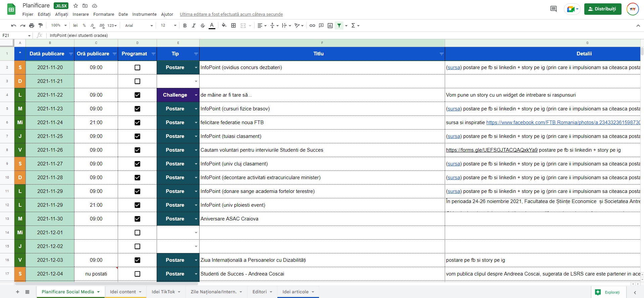Open the Titlu column filter dropdown

pyautogui.click(x=441, y=54)
